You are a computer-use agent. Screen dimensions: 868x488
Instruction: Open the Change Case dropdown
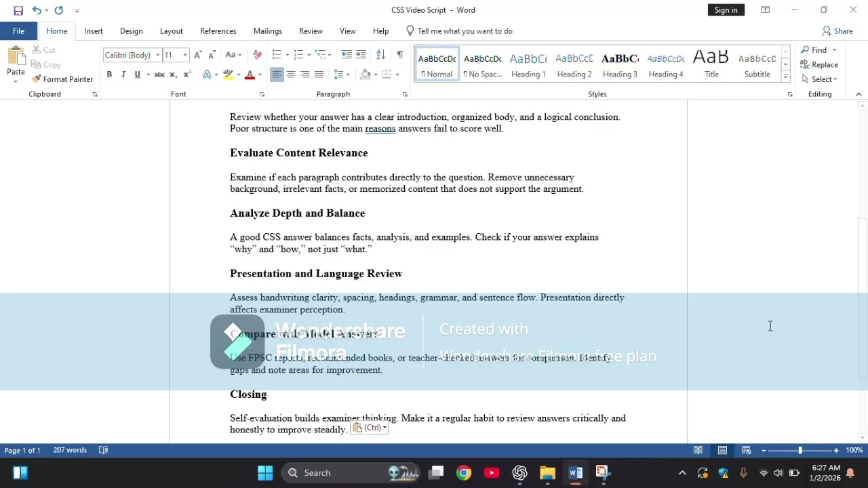233,55
